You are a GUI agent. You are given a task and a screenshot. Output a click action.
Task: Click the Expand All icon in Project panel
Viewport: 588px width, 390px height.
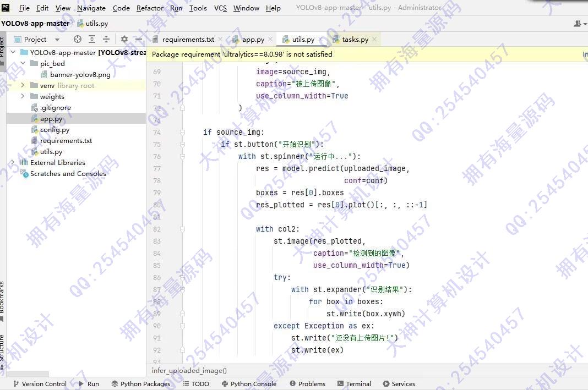click(92, 39)
